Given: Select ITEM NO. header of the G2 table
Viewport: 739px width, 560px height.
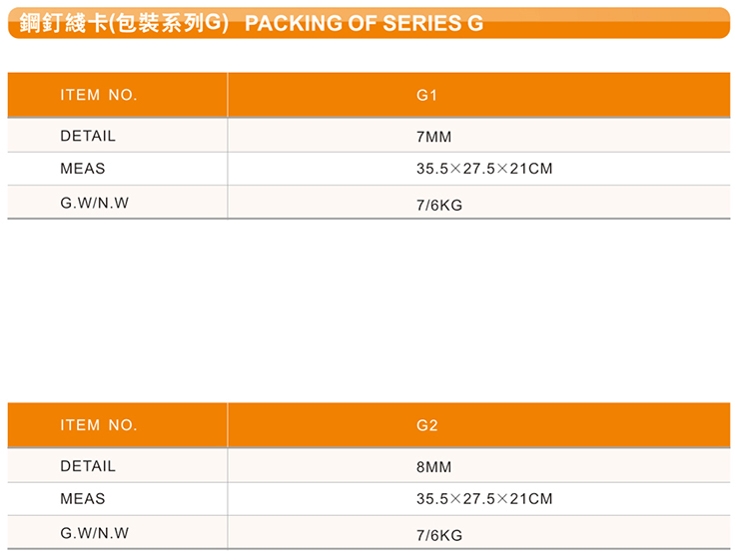Looking at the screenshot, I should [x=98, y=425].
